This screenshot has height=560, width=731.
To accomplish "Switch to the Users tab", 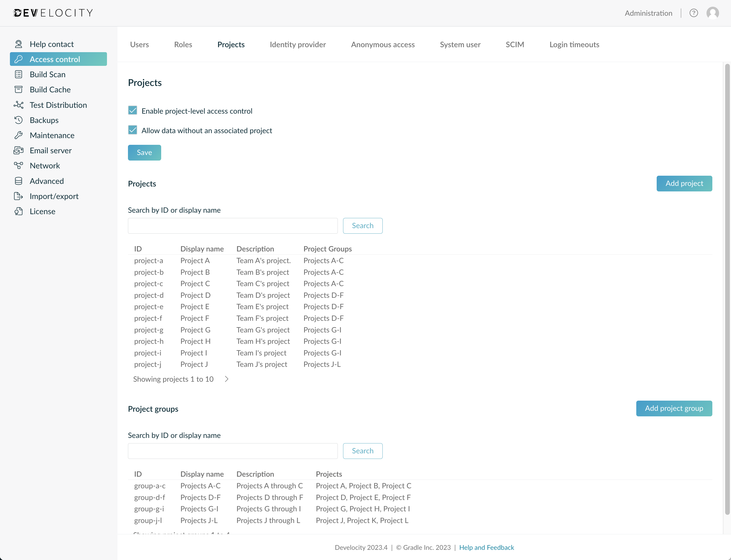I will click(x=139, y=44).
